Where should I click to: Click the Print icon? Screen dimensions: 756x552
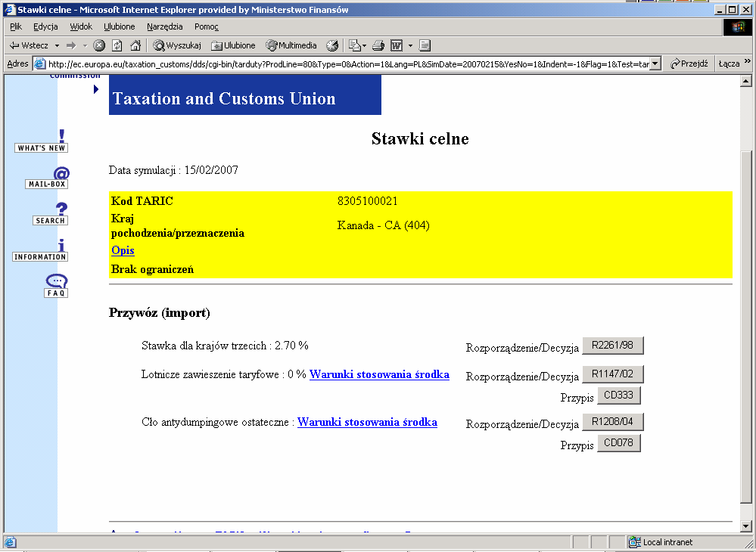point(378,45)
